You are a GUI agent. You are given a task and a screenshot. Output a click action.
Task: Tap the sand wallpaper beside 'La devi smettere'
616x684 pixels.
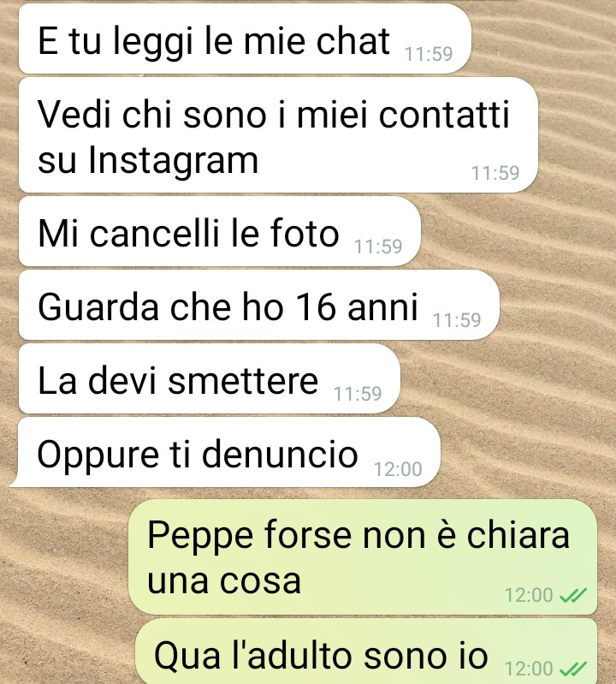point(506,378)
